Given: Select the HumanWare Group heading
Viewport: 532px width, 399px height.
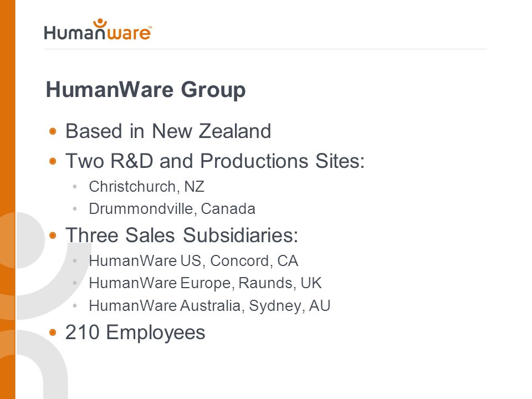Looking at the screenshot, I should point(146,90).
